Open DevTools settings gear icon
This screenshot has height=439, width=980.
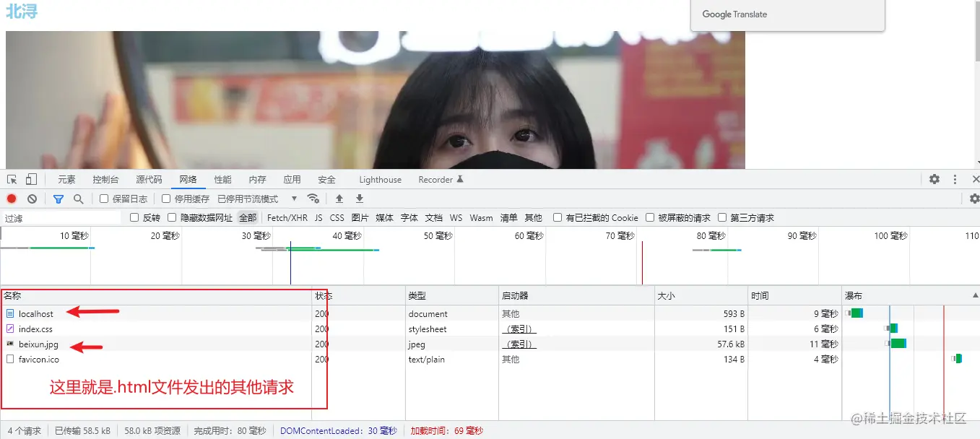[935, 179]
